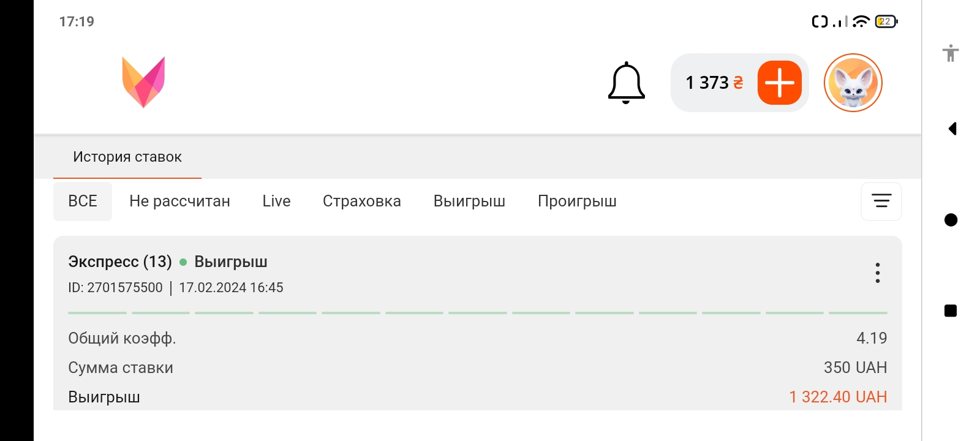Image resolution: width=980 pixels, height=441 pixels.
Task: Show Live bets filter
Action: tap(276, 201)
